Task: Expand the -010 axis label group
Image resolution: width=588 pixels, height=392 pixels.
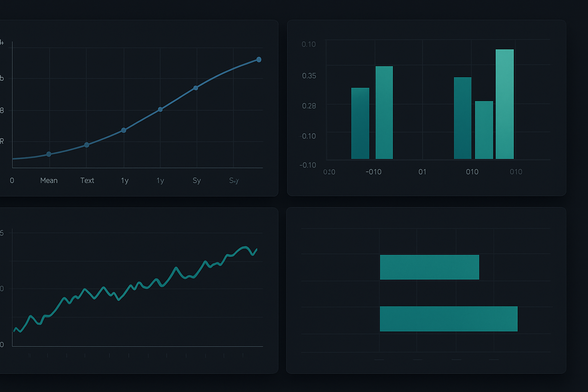Action: (374, 172)
